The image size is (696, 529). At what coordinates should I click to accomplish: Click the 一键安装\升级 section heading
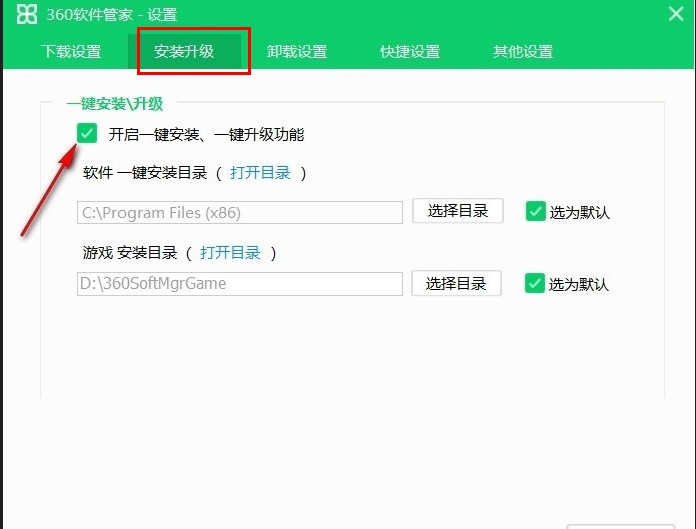(114, 103)
